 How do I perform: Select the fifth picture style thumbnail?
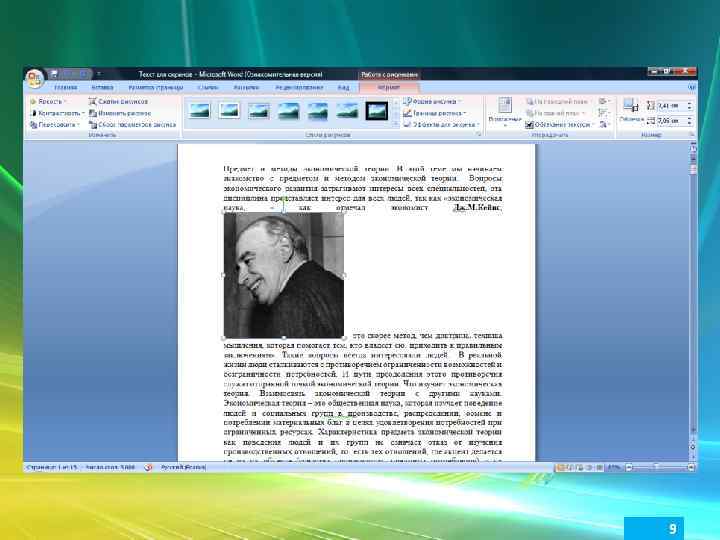317,111
